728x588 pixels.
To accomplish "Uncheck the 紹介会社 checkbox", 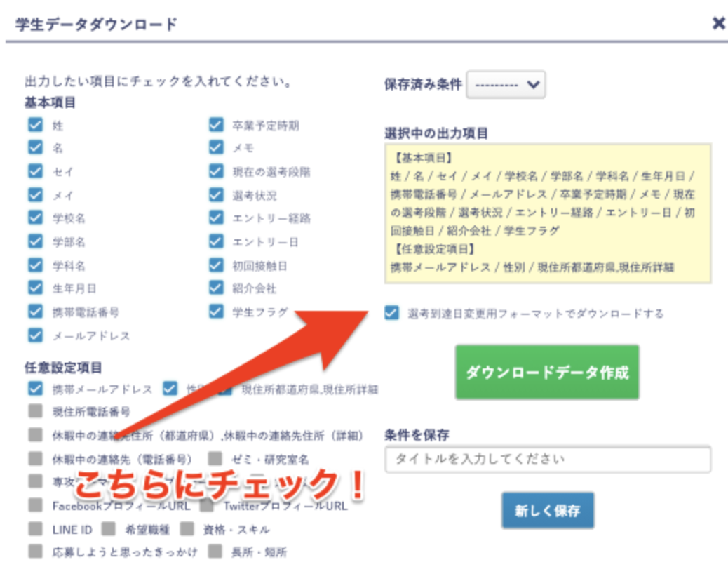I will coord(216,288).
